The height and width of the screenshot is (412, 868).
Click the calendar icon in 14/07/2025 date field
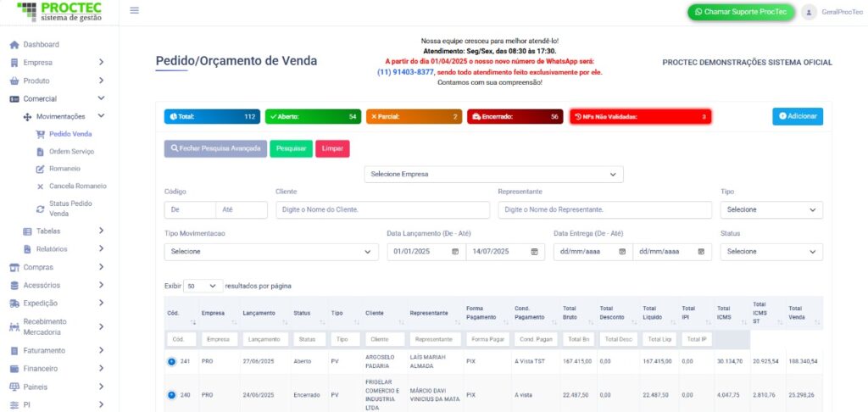click(x=534, y=252)
